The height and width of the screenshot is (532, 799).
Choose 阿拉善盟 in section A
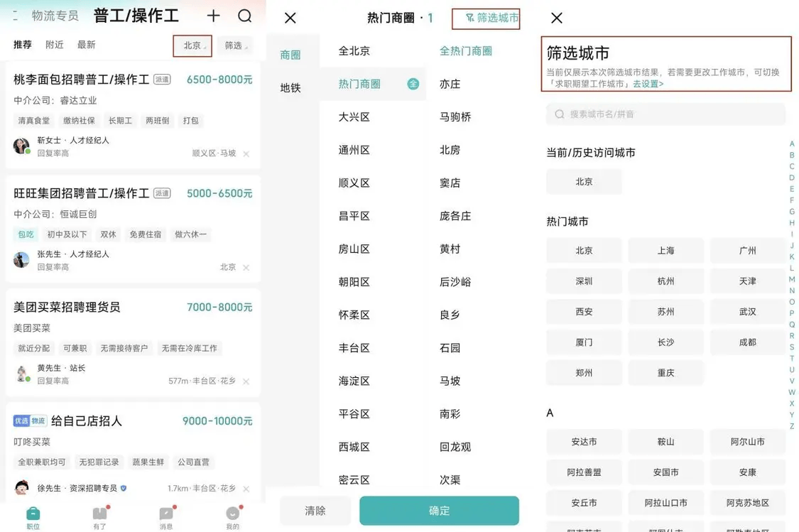pos(584,472)
